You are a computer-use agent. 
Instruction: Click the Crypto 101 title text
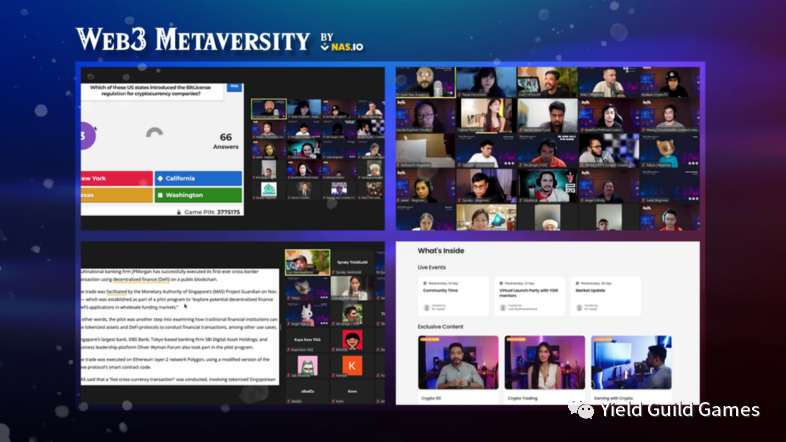coord(431,398)
